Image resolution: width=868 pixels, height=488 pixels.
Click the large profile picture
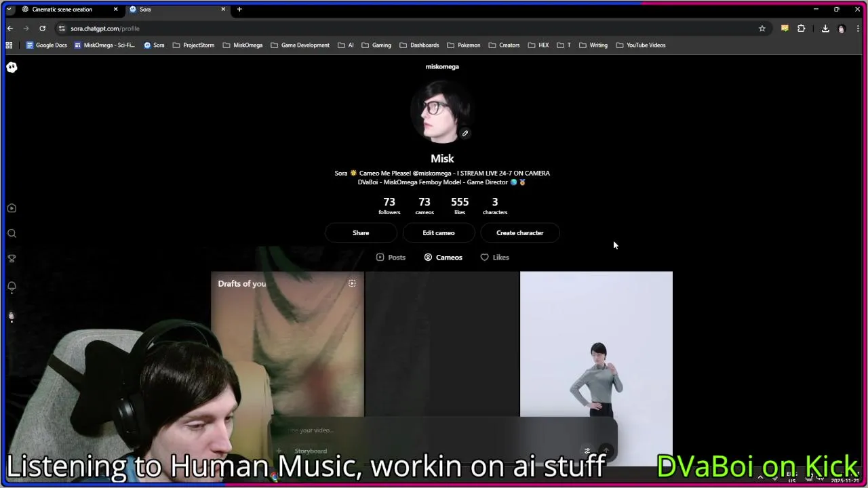pos(442,112)
